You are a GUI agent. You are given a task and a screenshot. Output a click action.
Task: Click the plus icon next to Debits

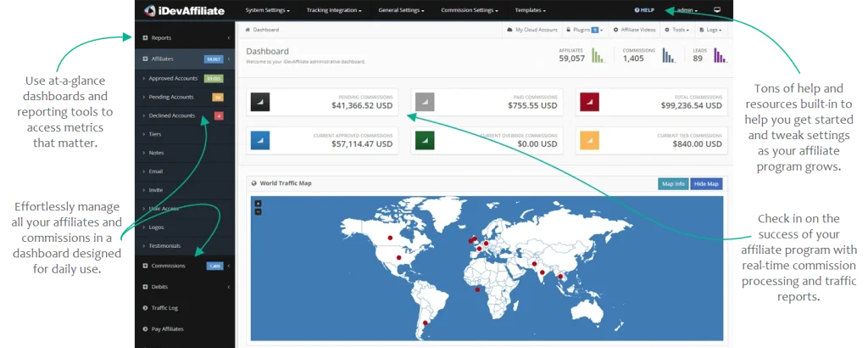[x=145, y=287]
